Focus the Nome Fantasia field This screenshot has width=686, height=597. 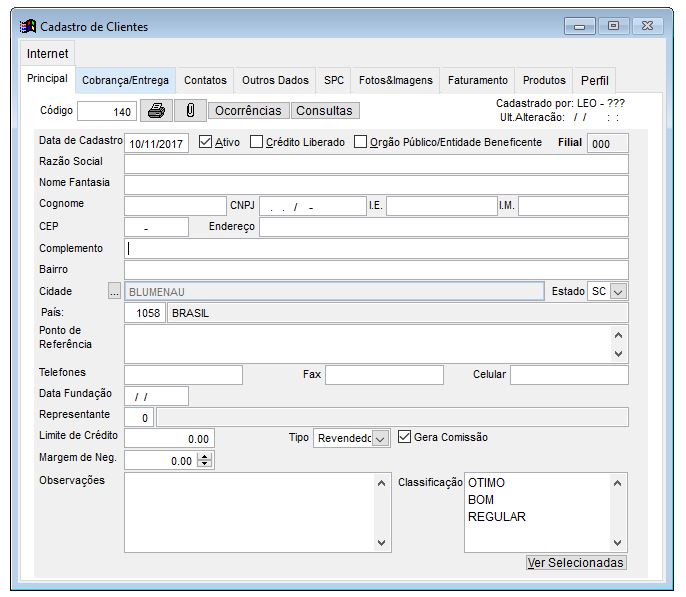click(376, 185)
